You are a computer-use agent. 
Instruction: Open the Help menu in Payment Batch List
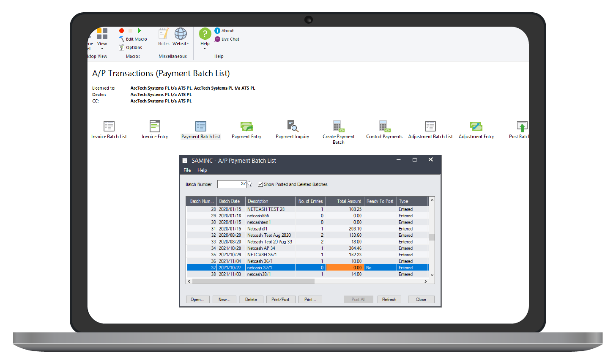(x=202, y=170)
